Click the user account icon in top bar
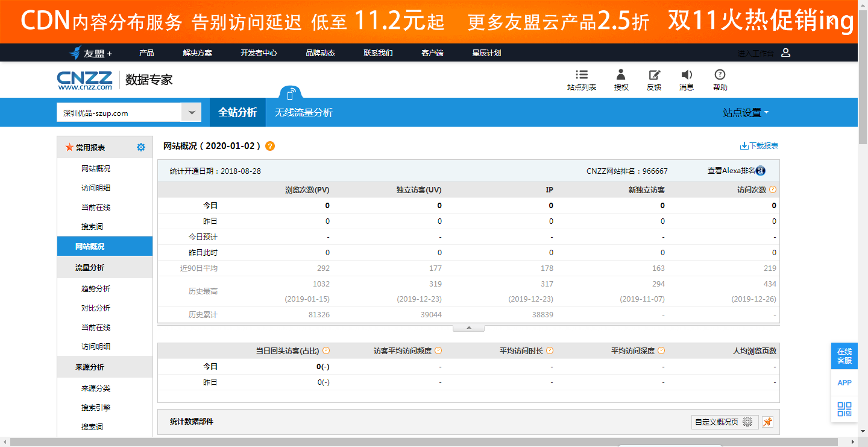Image resolution: width=868 pixels, height=447 pixels. pyautogui.click(x=785, y=52)
